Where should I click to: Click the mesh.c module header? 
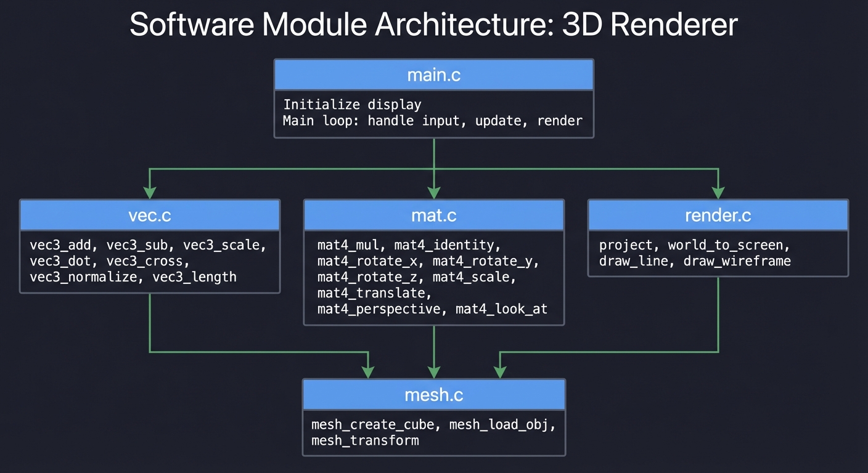click(433, 395)
